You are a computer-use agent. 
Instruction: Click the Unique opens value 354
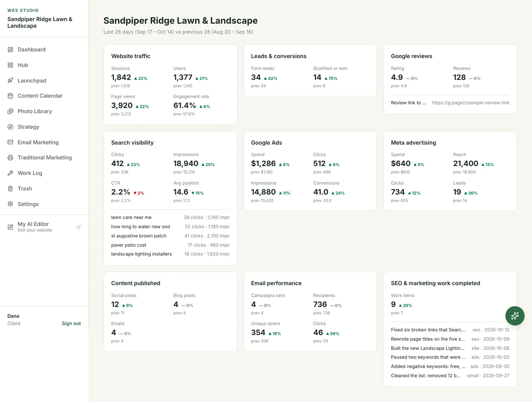[x=258, y=333]
